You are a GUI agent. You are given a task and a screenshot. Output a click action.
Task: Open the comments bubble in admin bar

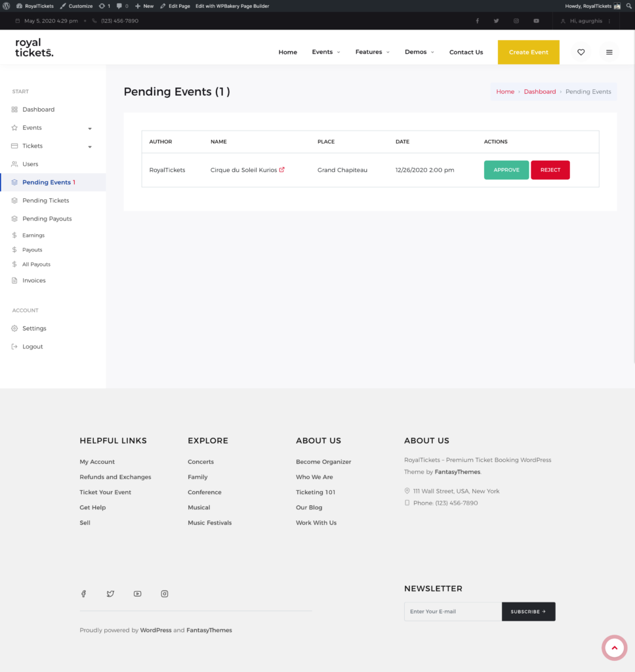[123, 6]
